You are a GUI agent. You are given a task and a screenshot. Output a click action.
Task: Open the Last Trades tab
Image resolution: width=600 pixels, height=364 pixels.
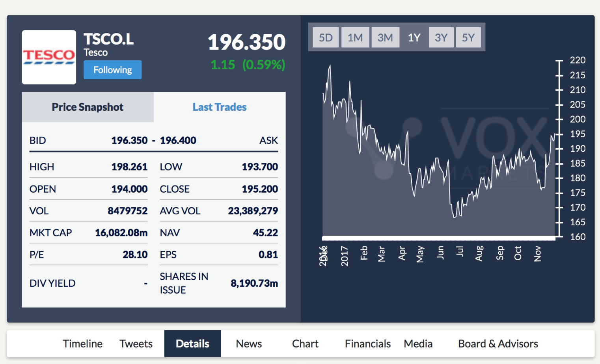coord(220,107)
